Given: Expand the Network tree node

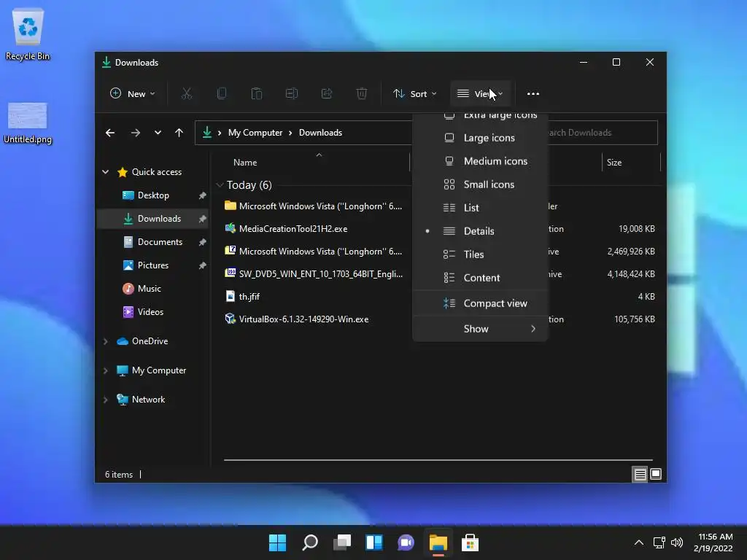Looking at the screenshot, I should click(105, 400).
